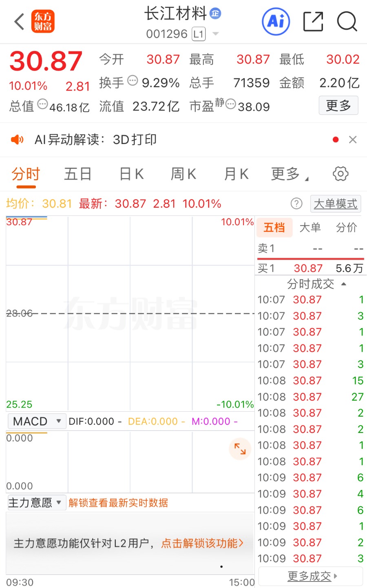Open chart settings via gear icon
Image resolution: width=367 pixels, height=588 pixels.
(340, 173)
